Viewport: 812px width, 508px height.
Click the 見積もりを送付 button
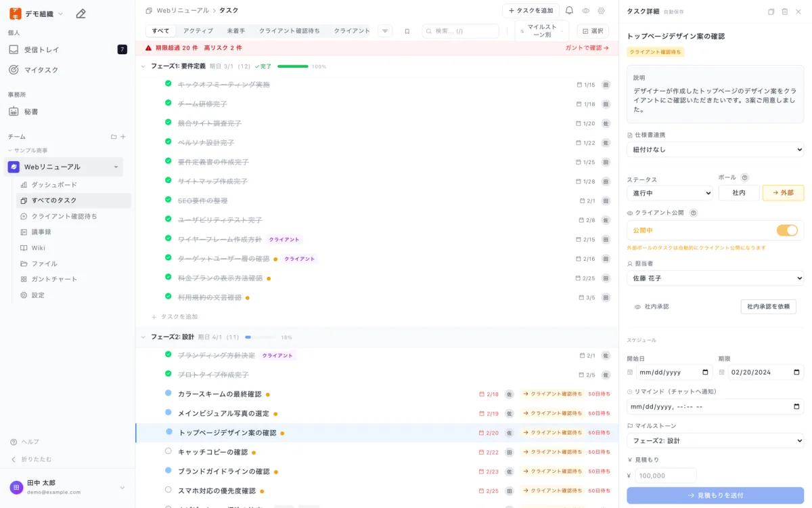715,495
